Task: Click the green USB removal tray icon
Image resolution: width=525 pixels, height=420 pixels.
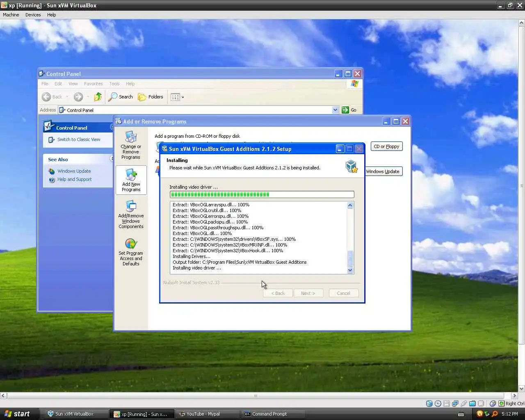Action: [x=487, y=414]
